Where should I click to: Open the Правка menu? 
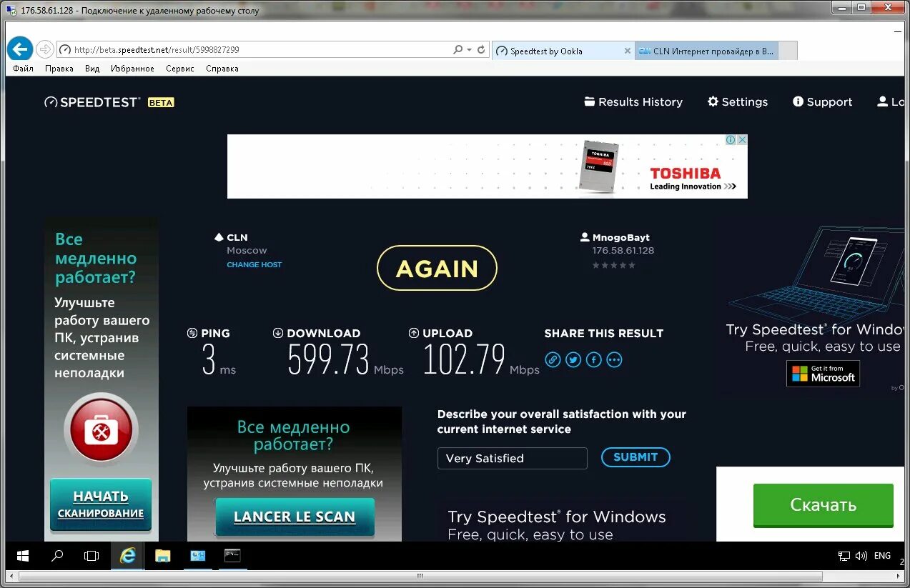59,69
